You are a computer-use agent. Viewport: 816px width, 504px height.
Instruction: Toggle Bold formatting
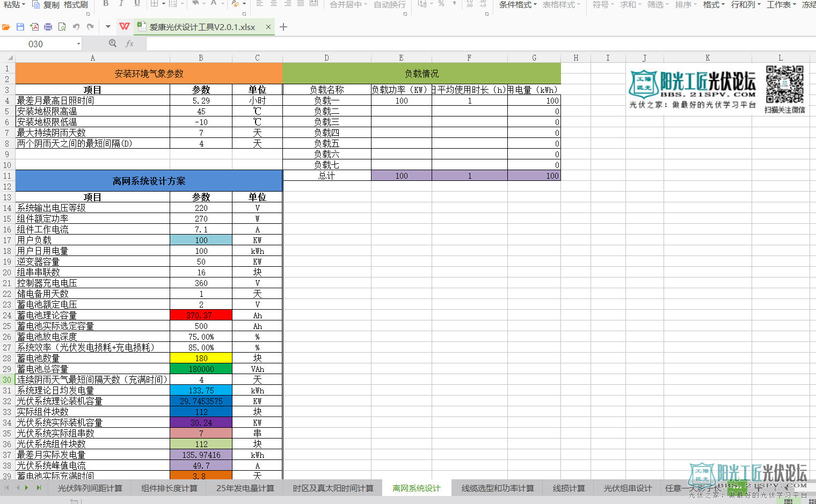coord(106,4)
